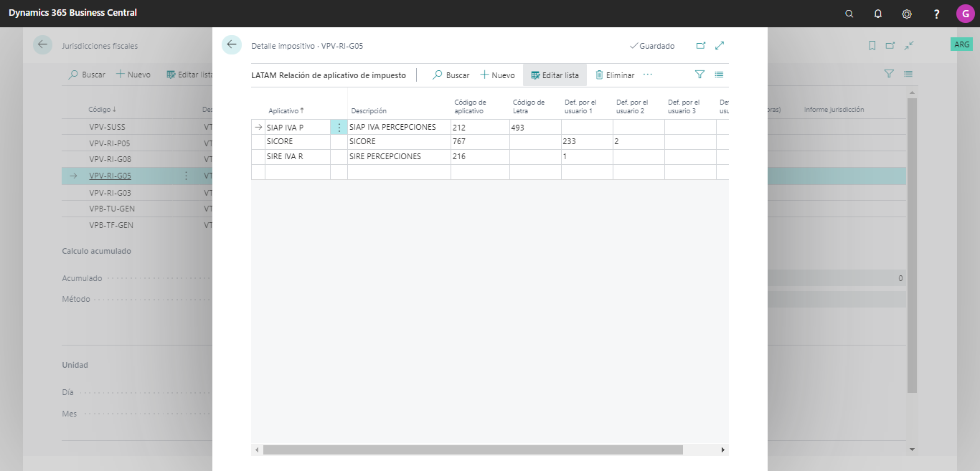Click Editar lista in background page
This screenshot has height=471, width=980.
click(189, 75)
